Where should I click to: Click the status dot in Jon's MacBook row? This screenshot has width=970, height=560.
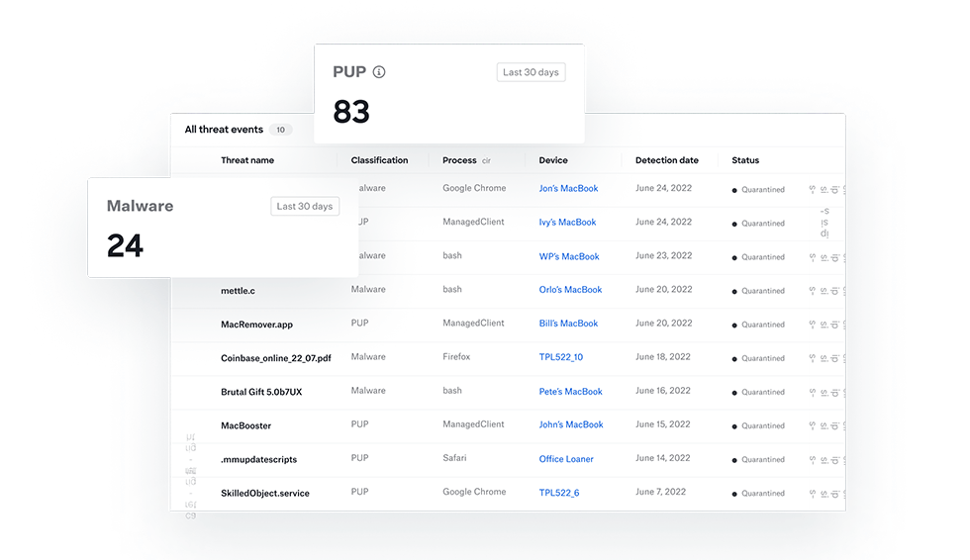[x=734, y=190]
